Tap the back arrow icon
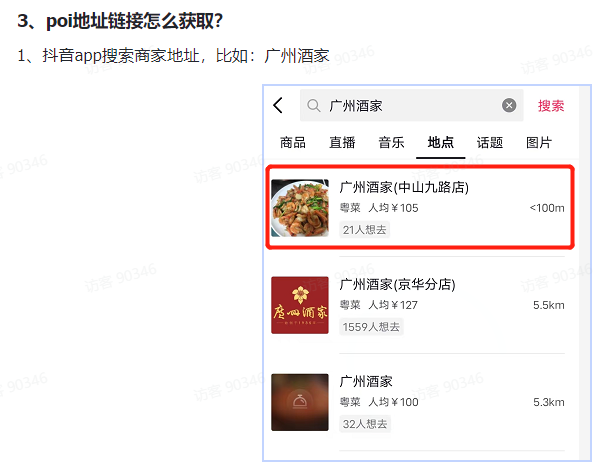This screenshot has height=472, width=602. 278,105
